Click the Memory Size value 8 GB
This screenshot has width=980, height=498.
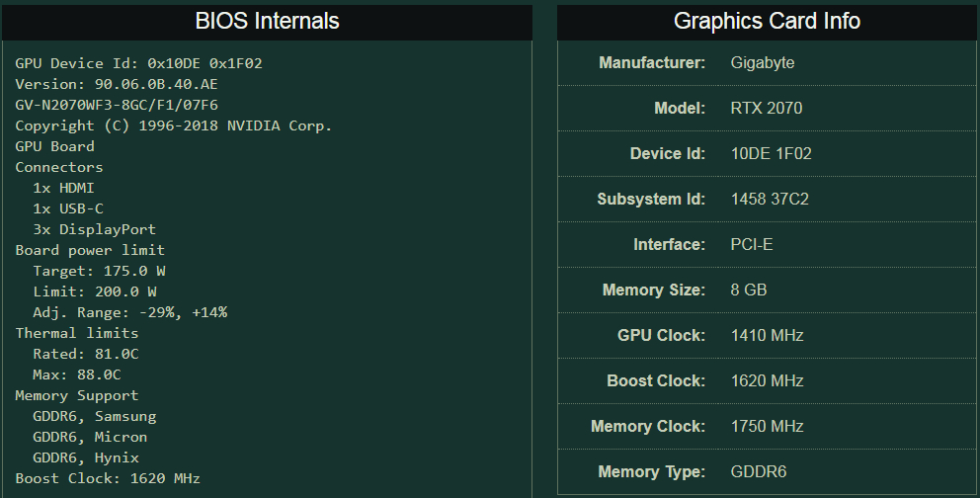point(749,290)
